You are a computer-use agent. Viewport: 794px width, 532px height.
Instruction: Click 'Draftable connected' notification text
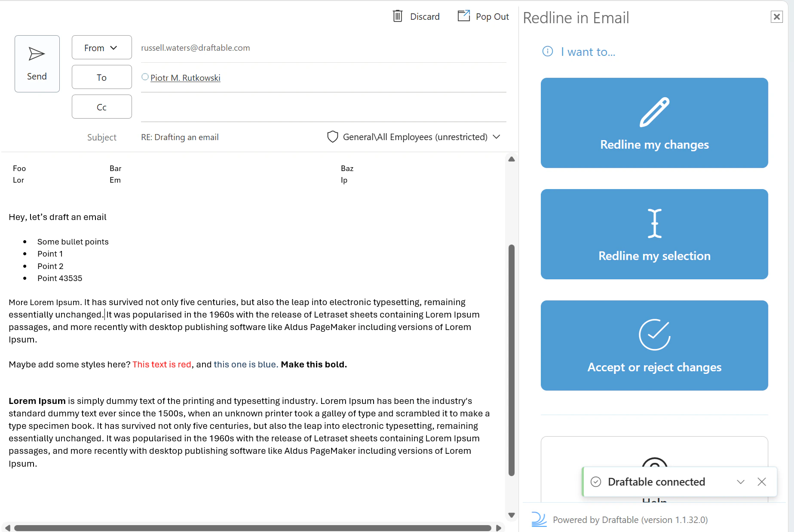pos(656,482)
